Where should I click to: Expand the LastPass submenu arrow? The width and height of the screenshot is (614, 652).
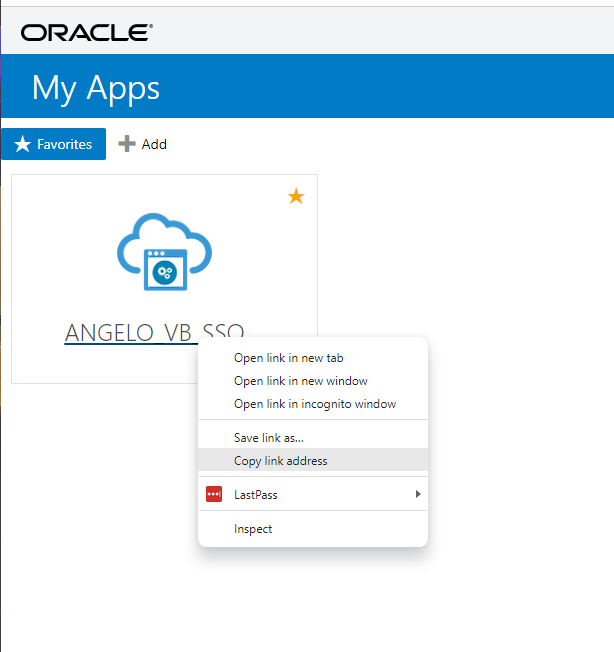pyautogui.click(x=418, y=494)
